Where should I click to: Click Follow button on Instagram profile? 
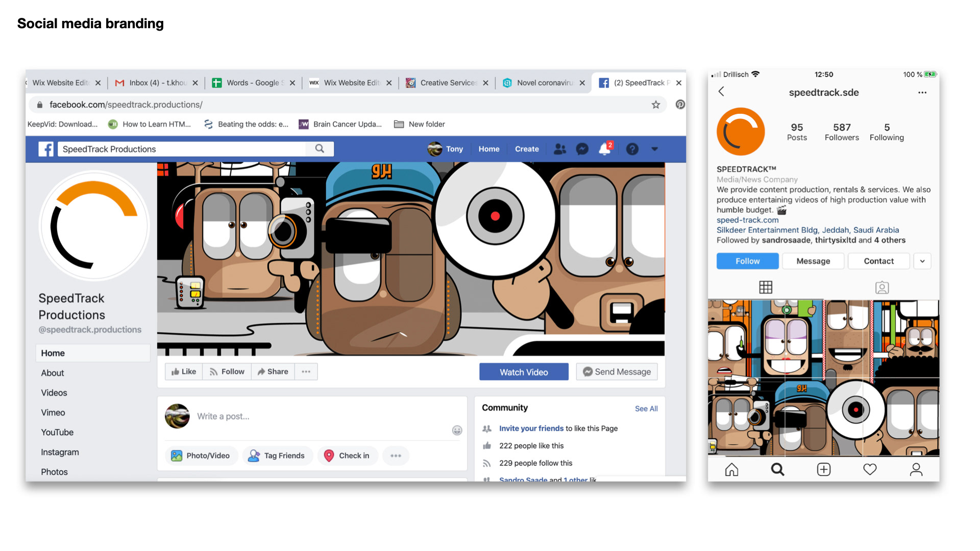click(748, 261)
